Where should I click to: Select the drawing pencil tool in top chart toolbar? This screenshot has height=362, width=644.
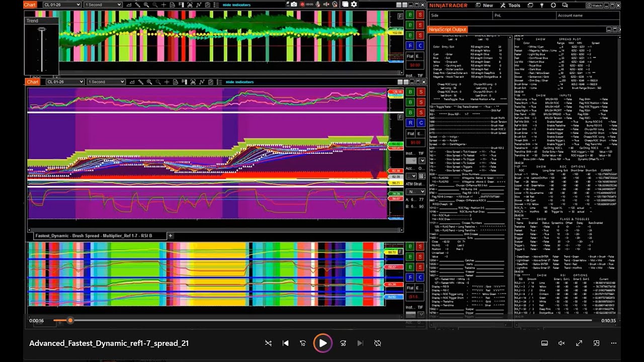137,5
